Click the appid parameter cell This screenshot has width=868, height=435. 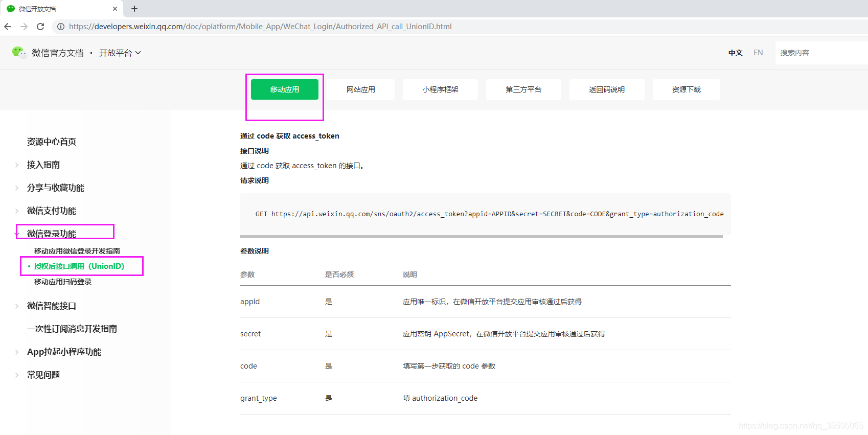tap(250, 302)
